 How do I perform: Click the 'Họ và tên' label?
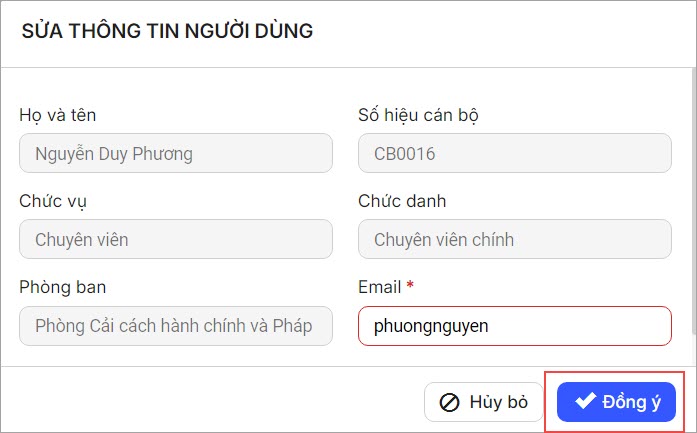coord(58,115)
